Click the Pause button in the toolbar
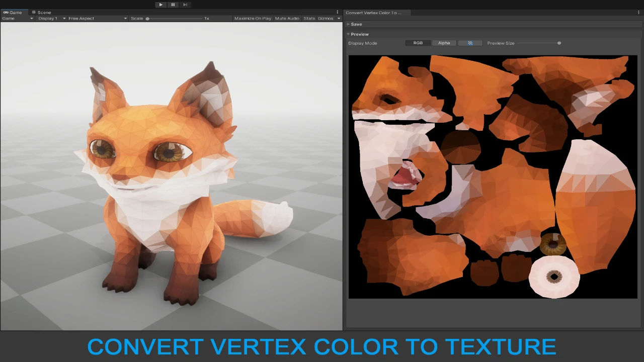Viewport: 644px width, 362px height. click(x=173, y=5)
